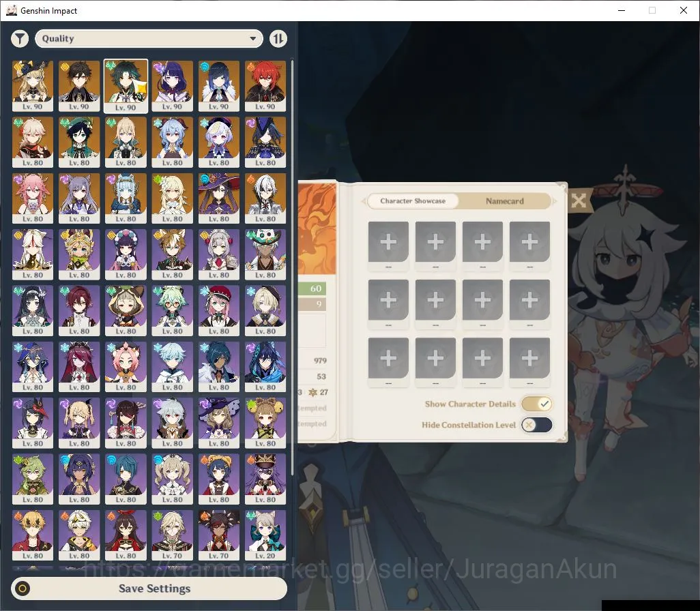
Task: Select Barbara's character portrait
Action: coord(173,479)
